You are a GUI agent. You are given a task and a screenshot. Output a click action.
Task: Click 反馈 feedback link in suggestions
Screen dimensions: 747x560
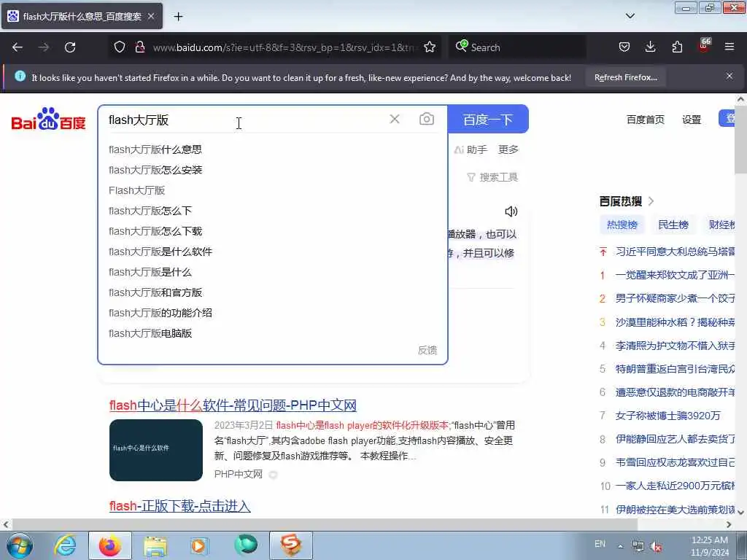[x=427, y=350]
